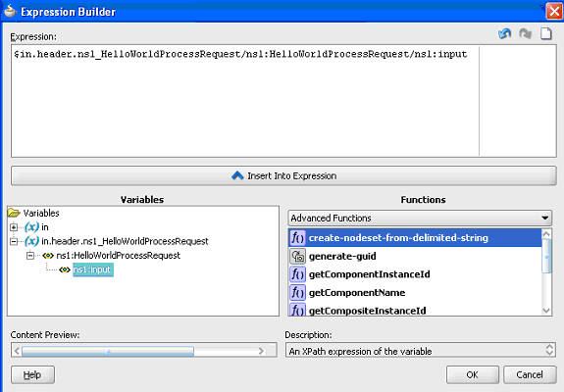The image size is (564, 392).
Task: Click function icon of getComponentName
Action: 297,292
